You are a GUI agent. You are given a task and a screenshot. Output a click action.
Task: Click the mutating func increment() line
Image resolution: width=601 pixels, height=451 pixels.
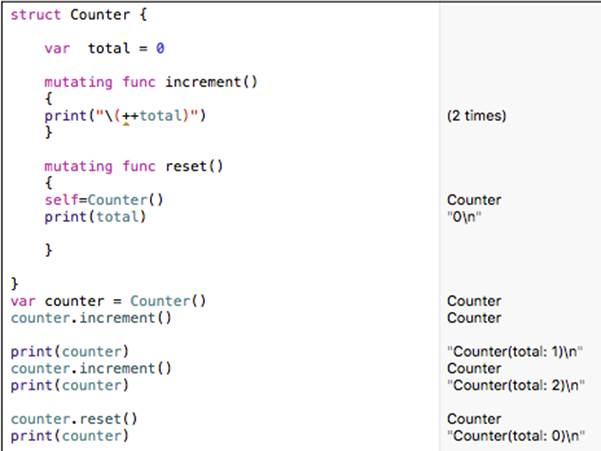(150, 82)
